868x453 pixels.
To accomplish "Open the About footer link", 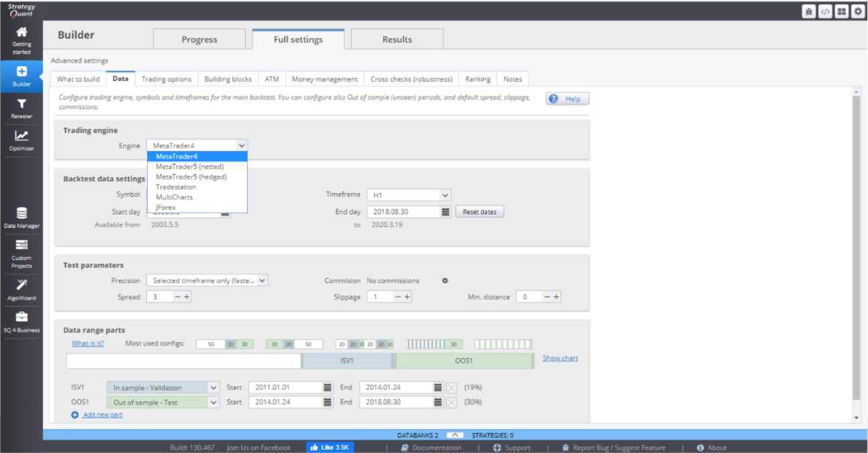I will (x=712, y=448).
